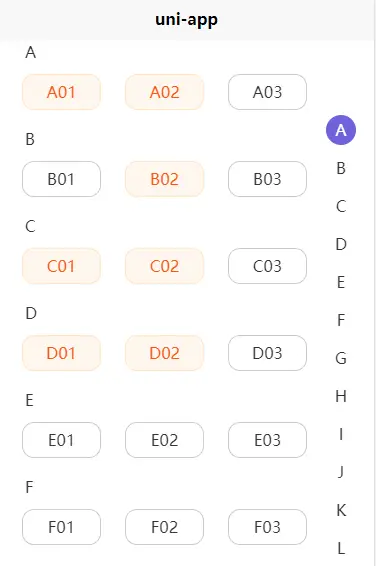Go to letter L in side index
The height and width of the screenshot is (566, 376).
click(x=341, y=548)
